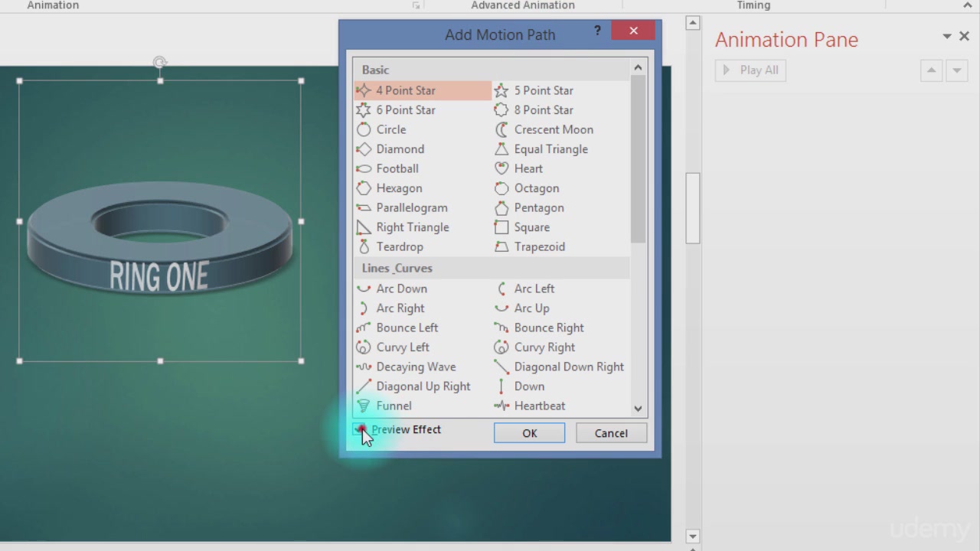Select the Circle motion path icon
Image resolution: width=980 pixels, height=551 pixels.
pyautogui.click(x=364, y=129)
